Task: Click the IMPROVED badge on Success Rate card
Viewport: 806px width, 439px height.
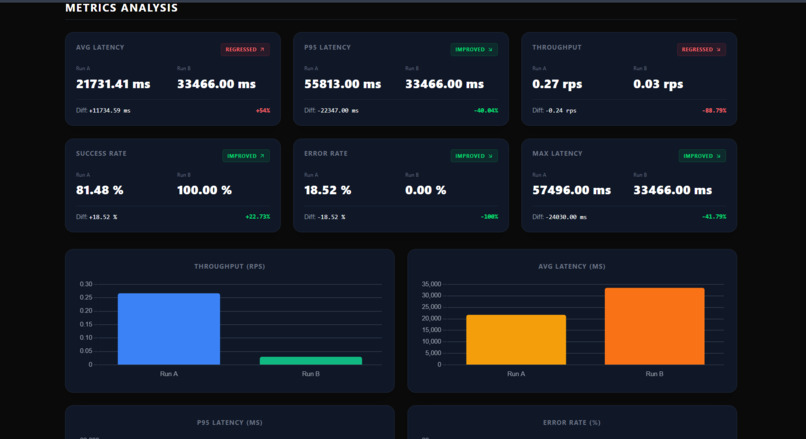Action: pyautogui.click(x=246, y=156)
